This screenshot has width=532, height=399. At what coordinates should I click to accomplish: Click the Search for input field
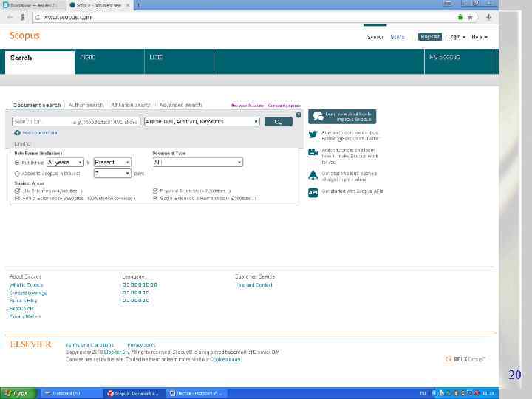click(76, 122)
